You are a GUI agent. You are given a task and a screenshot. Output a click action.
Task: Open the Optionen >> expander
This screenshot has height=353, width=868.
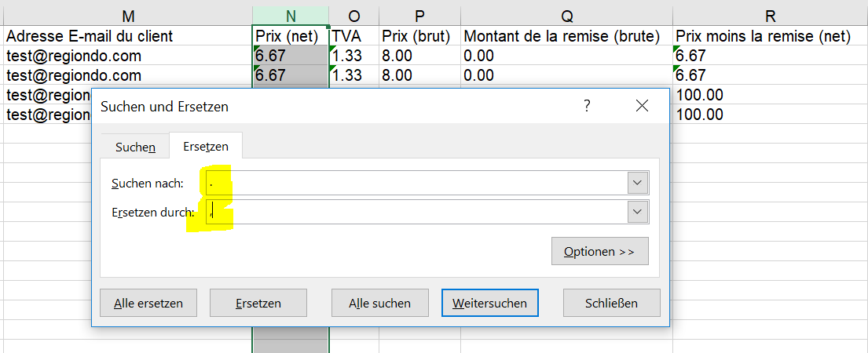[x=599, y=251]
